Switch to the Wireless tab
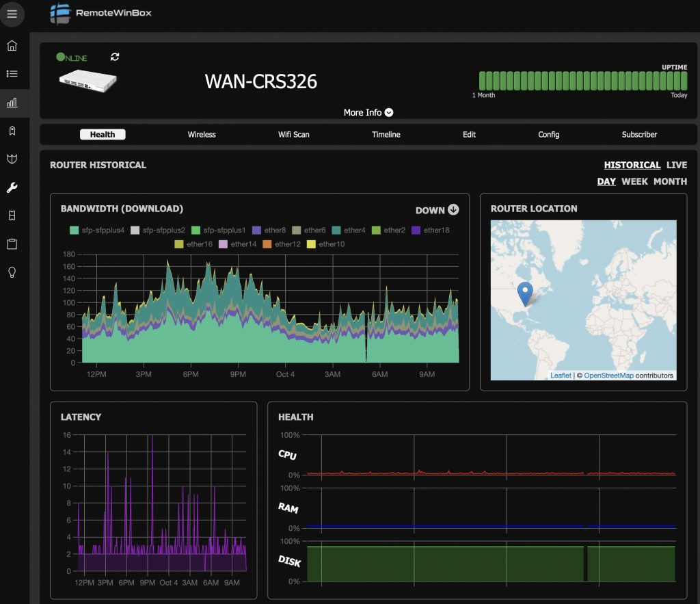This screenshot has width=700, height=604. 202,135
